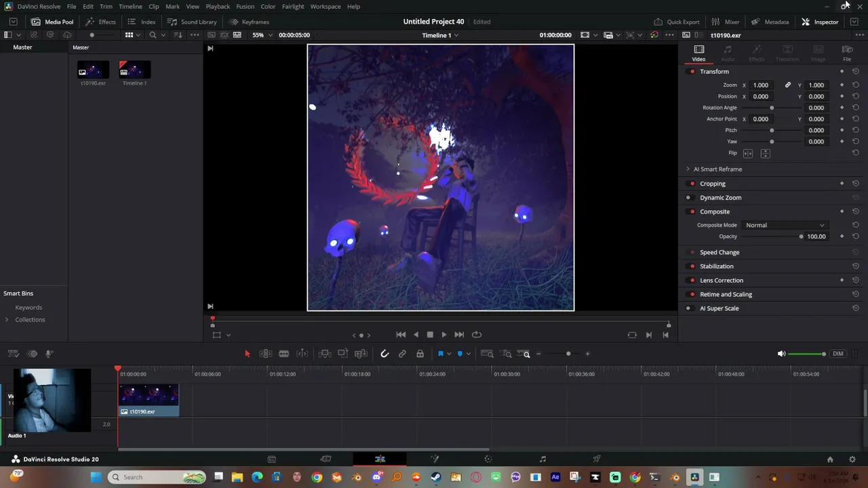Open the Composite Mode Normal dropdown
Viewport: 868px width, 488px height.
pyautogui.click(x=785, y=225)
